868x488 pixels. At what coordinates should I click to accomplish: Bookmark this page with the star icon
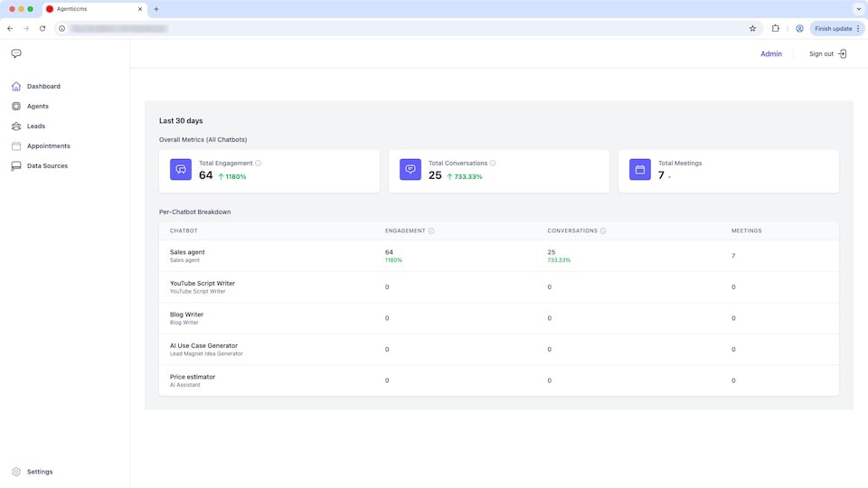(x=752, y=29)
